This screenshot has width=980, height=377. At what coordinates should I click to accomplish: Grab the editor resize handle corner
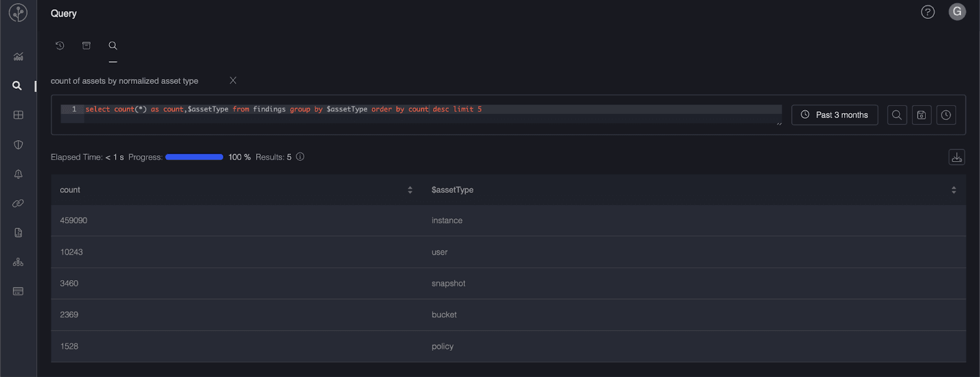coord(779,124)
